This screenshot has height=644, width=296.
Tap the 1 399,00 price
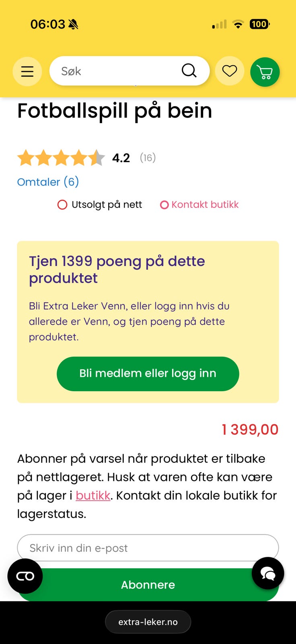coord(250,429)
